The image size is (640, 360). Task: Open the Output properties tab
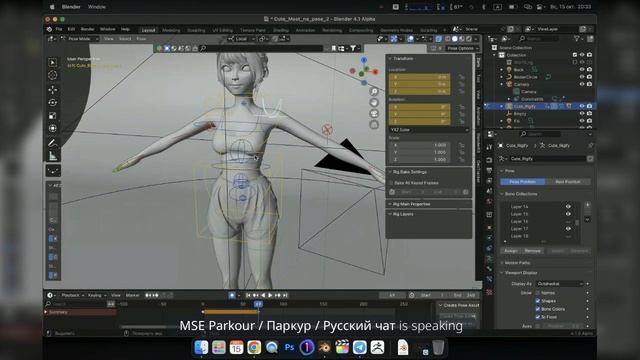pos(489,170)
